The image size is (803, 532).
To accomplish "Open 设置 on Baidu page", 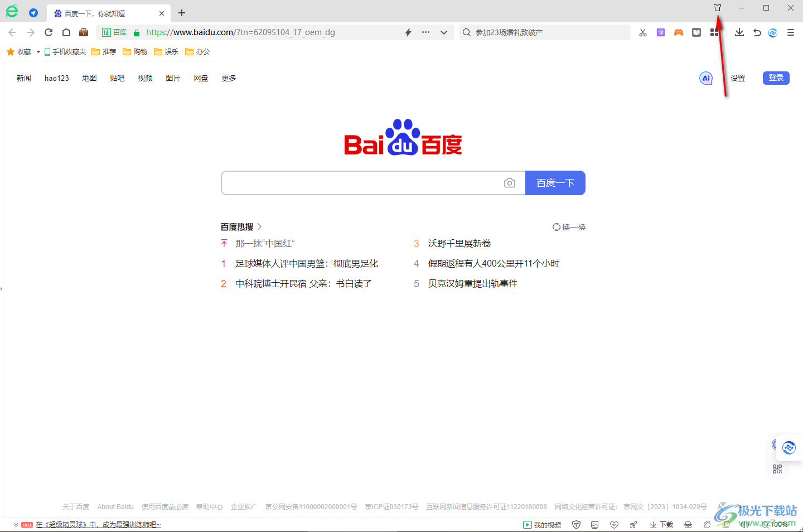I will coord(738,78).
